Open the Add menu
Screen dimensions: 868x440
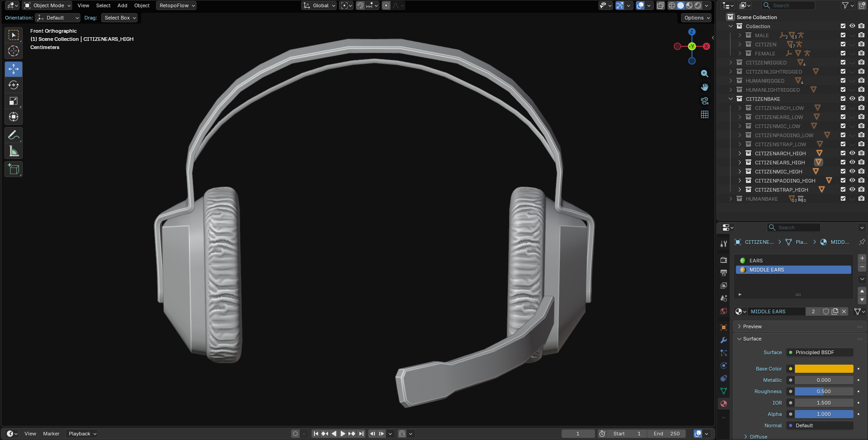pyautogui.click(x=122, y=5)
